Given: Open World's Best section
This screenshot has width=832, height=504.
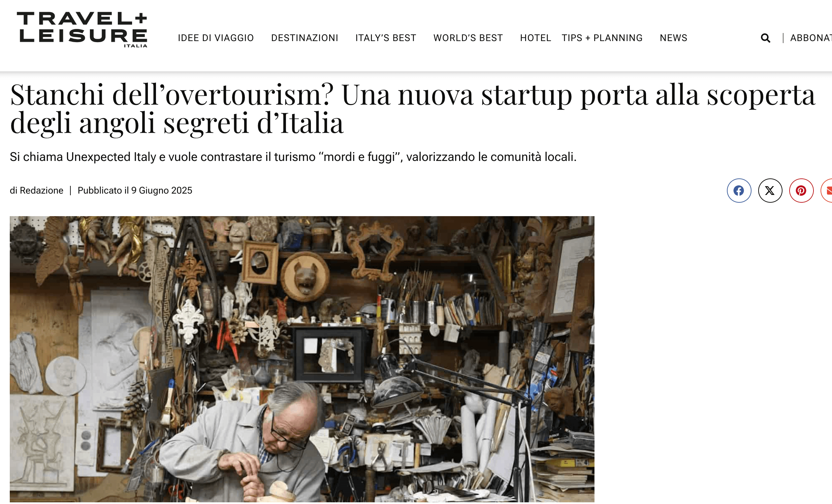Looking at the screenshot, I should (468, 38).
